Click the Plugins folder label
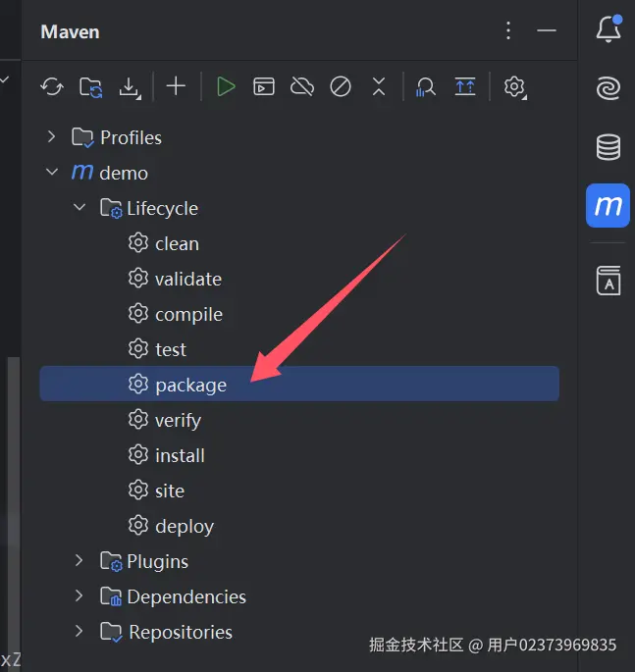 pyautogui.click(x=157, y=562)
